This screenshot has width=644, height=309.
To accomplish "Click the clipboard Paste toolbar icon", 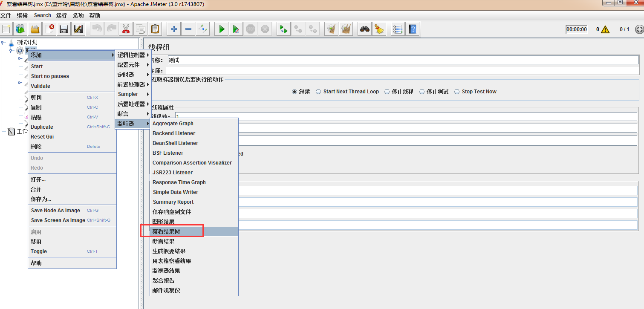I will tap(155, 29).
